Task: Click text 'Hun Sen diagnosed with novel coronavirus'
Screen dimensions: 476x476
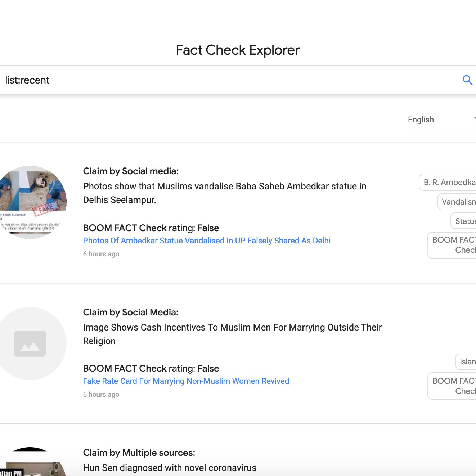Action: click(x=170, y=468)
